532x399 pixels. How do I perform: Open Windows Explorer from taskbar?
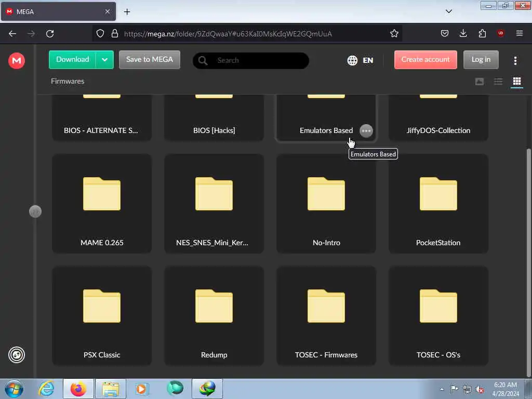pyautogui.click(x=111, y=389)
